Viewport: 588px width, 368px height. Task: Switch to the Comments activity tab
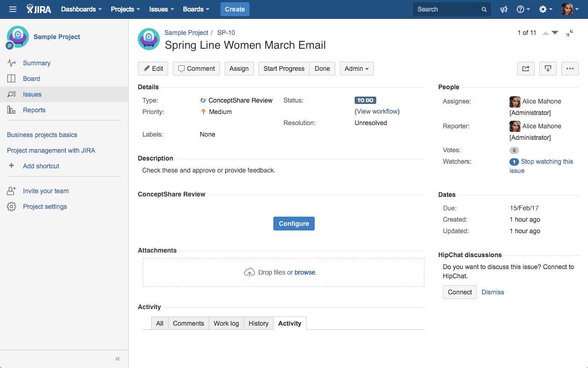click(x=188, y=323)
